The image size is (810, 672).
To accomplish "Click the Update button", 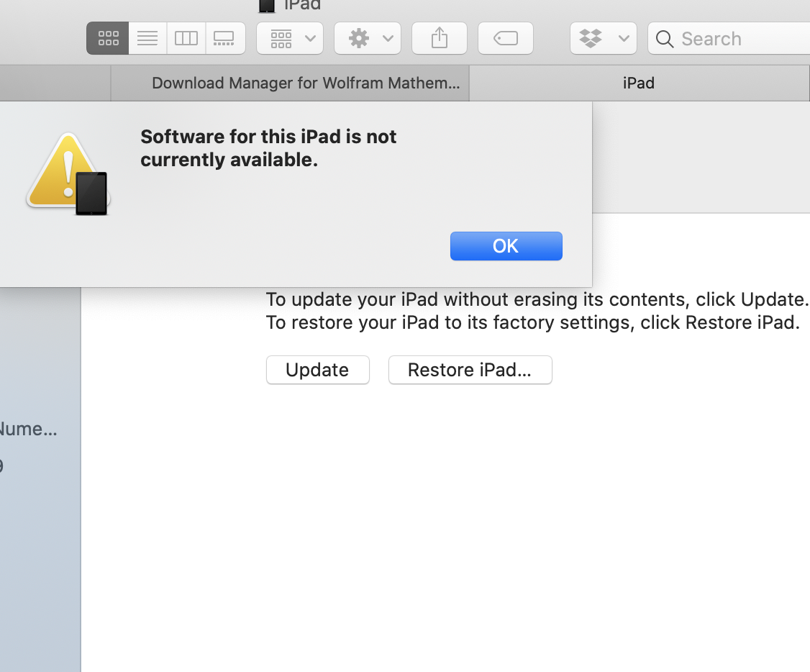I will (318, 370).
